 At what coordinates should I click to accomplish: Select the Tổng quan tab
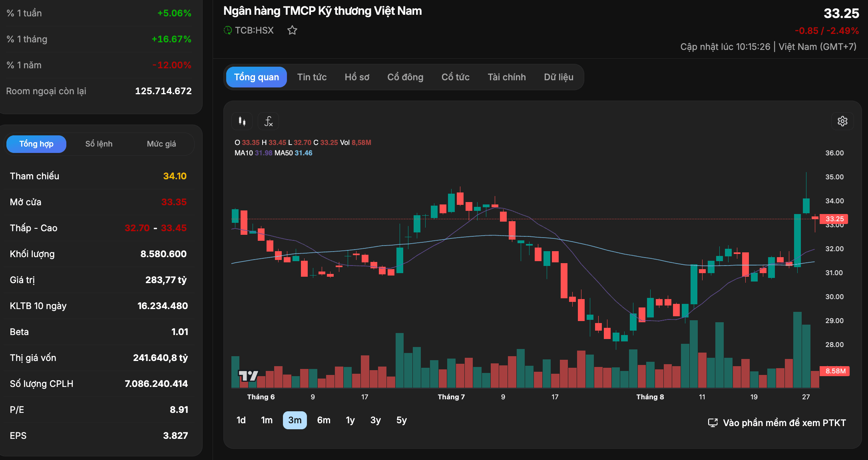click(x=257, y=77)
